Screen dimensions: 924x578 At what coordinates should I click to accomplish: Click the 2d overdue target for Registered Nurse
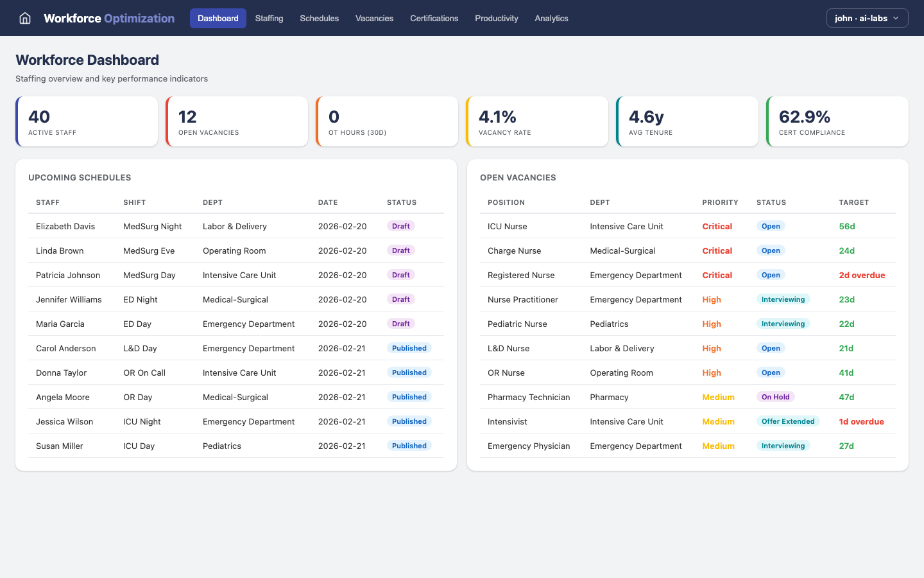[x=862, y=275]
